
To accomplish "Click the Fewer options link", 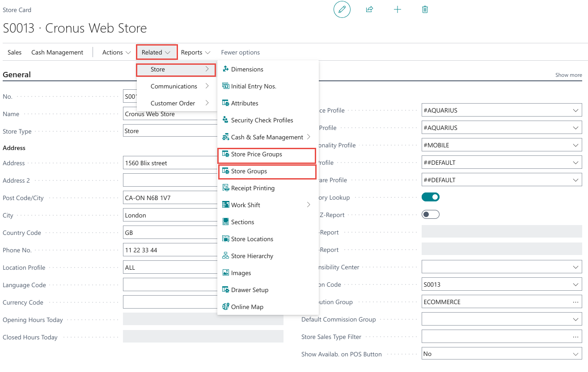I will (240, 52).
